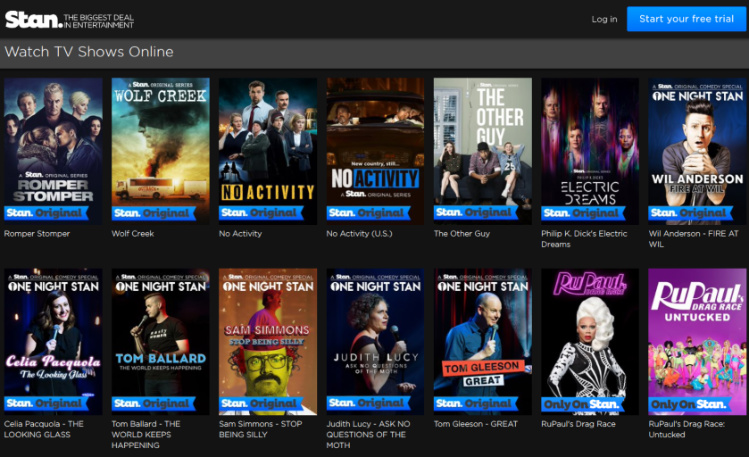Click the 'No Activity (U.S.)' title text

(x=359, y=234)
